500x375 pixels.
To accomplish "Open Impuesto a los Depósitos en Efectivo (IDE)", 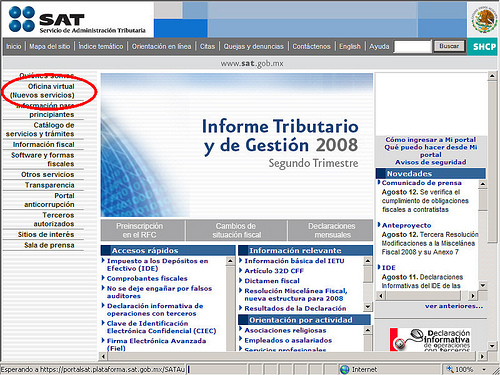I will 157,265.
